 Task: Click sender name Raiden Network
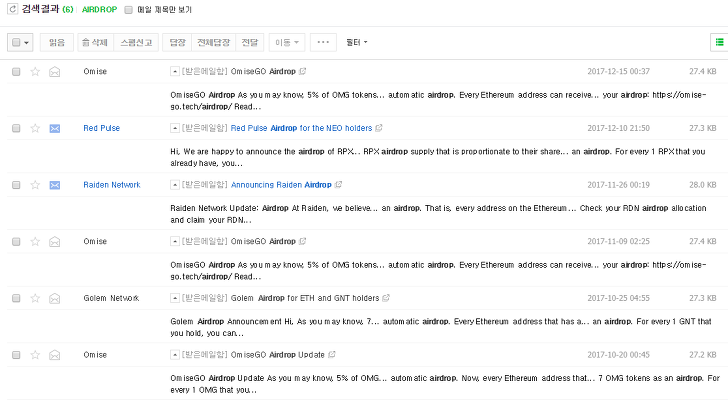click(112, 185)
